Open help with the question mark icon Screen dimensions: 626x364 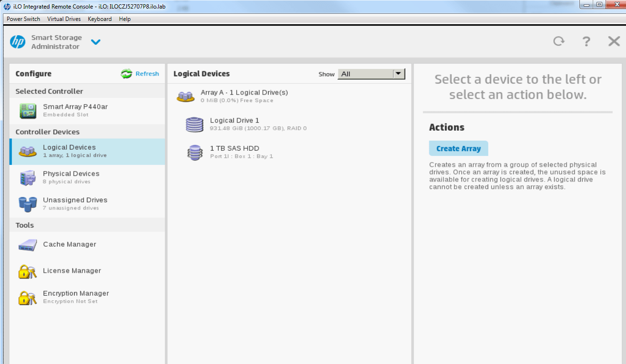[587, 41]
